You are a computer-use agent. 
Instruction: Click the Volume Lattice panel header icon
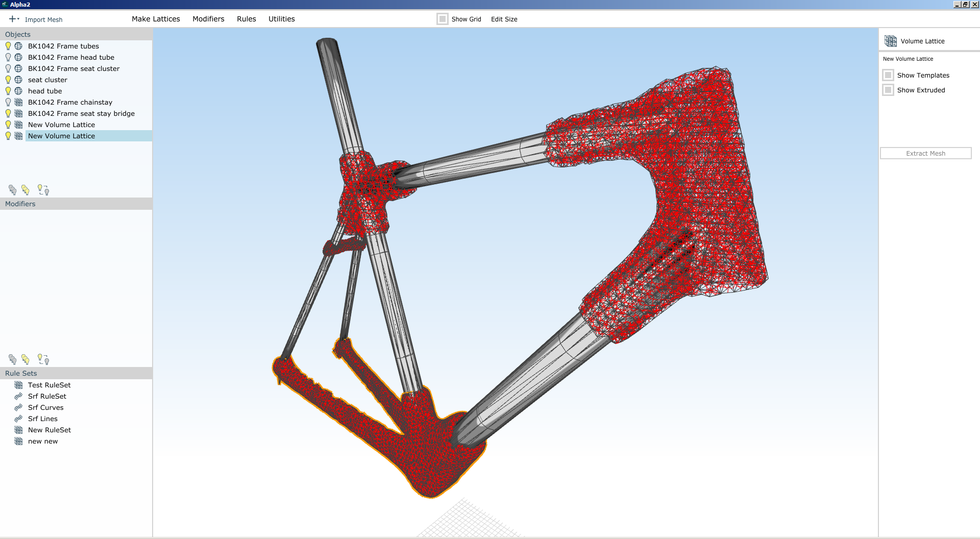point(891,41)
